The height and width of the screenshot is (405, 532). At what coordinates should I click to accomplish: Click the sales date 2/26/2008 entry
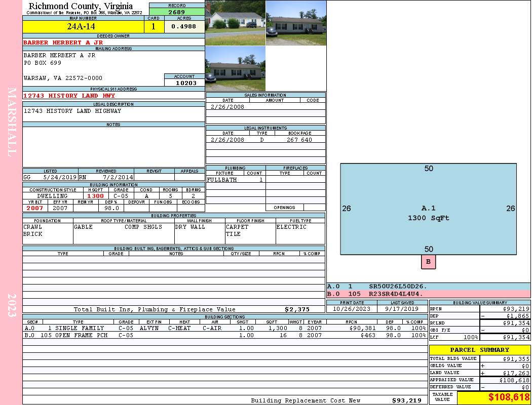pos(227,107)
